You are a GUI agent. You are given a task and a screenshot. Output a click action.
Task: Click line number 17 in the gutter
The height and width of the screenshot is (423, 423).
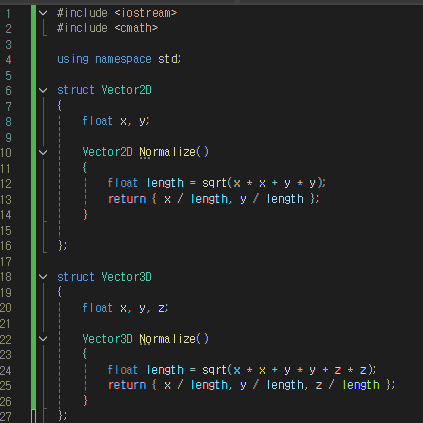click(x=6, y=262)
